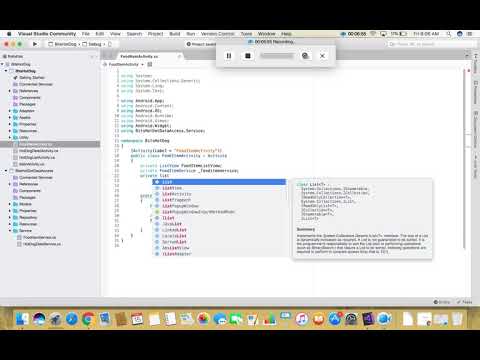
Task: Expand the Repository folder
Action: pyautogui.click(x=10, y=217)
